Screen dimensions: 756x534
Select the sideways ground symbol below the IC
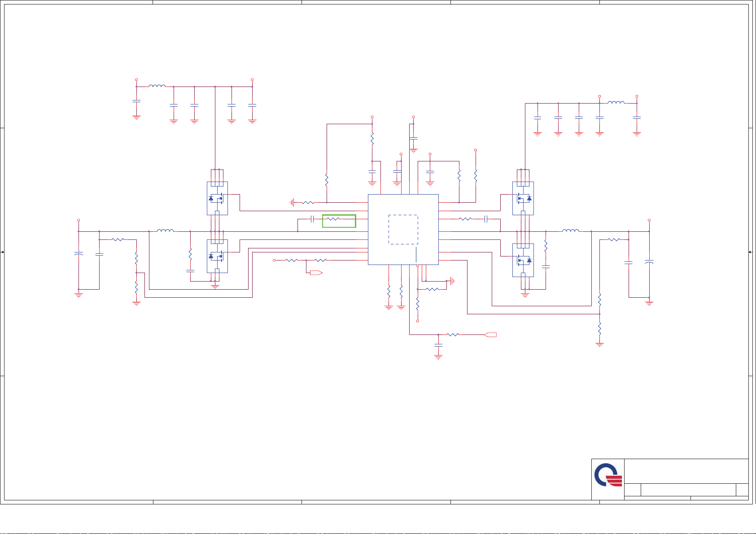(x=452, y=281)
